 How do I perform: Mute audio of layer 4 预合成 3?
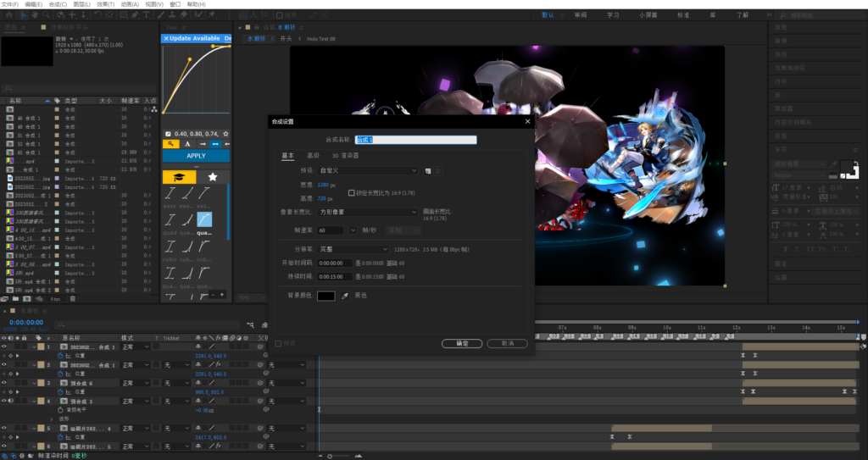pyautogui.click(x=10, y=401)
